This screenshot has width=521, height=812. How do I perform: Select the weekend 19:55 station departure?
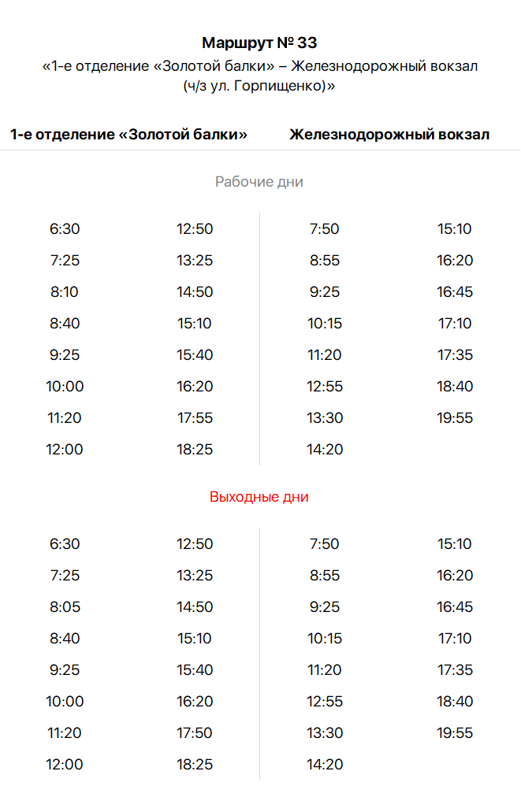click(x=455, y=732)
